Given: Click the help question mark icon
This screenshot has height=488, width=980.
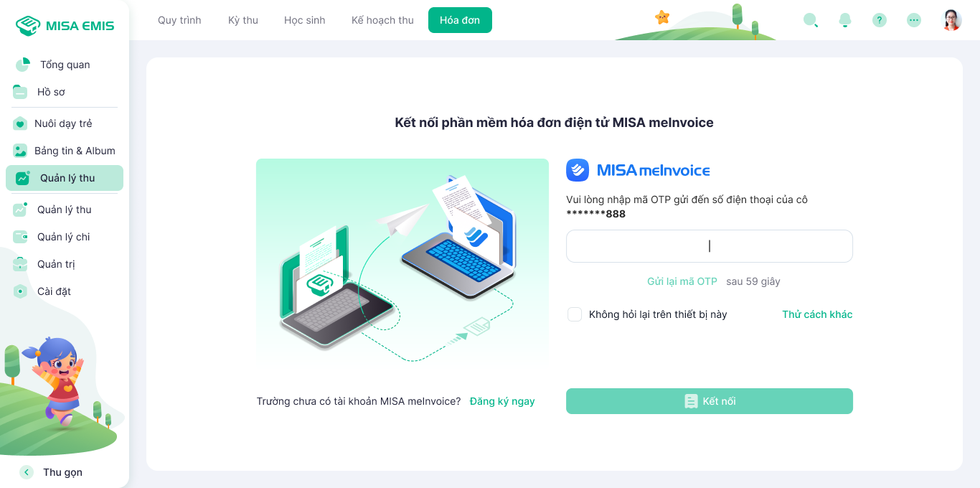Looking at the screenshot, I should pyautogui.click(x=880, y=20).
